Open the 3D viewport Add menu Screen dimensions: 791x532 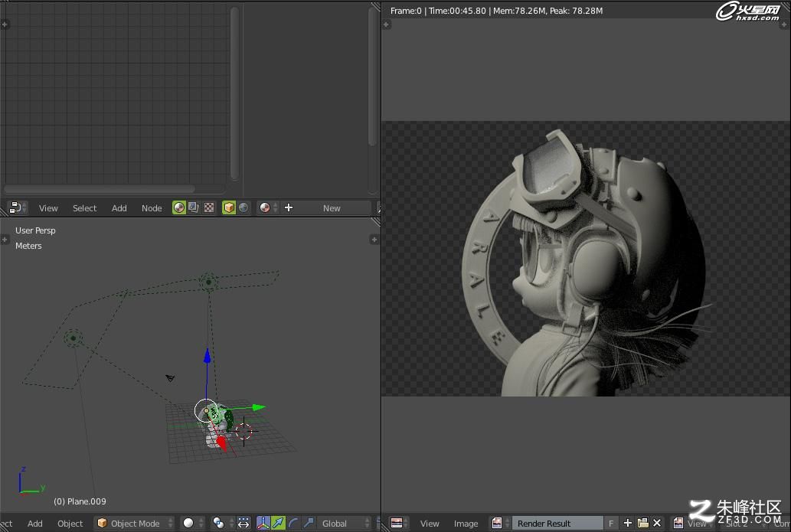(34, 524)
